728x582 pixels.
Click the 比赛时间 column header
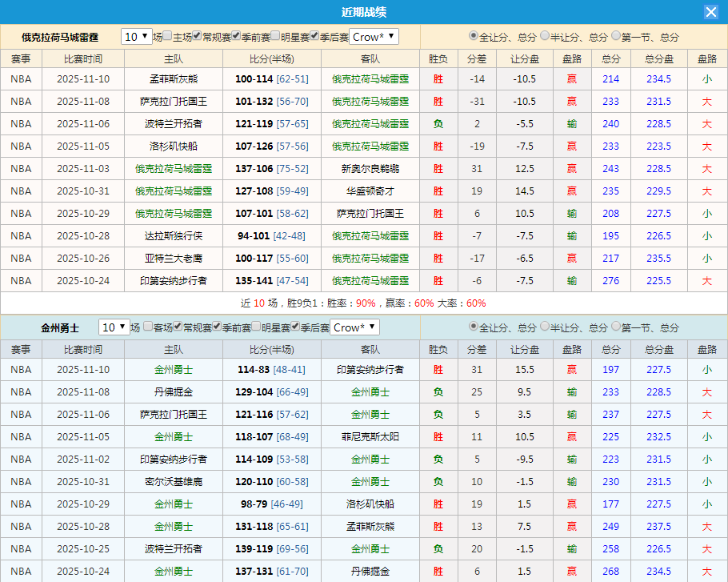coord(83,58)
